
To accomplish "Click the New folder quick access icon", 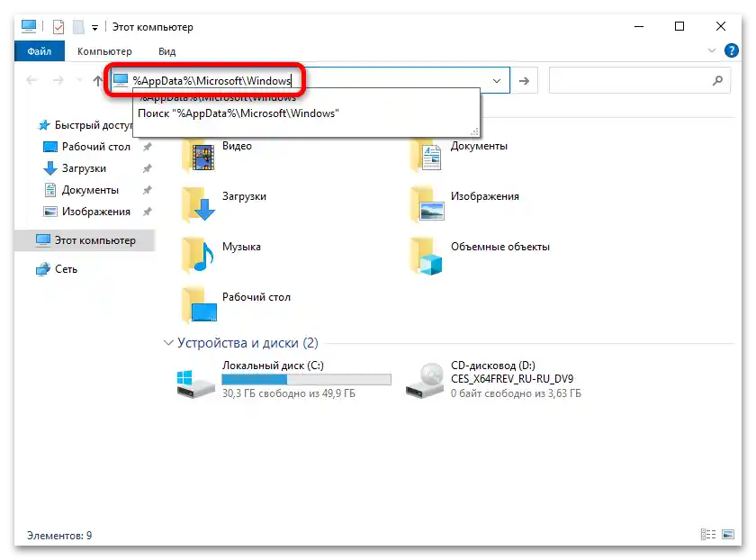I will click(78, 27).
